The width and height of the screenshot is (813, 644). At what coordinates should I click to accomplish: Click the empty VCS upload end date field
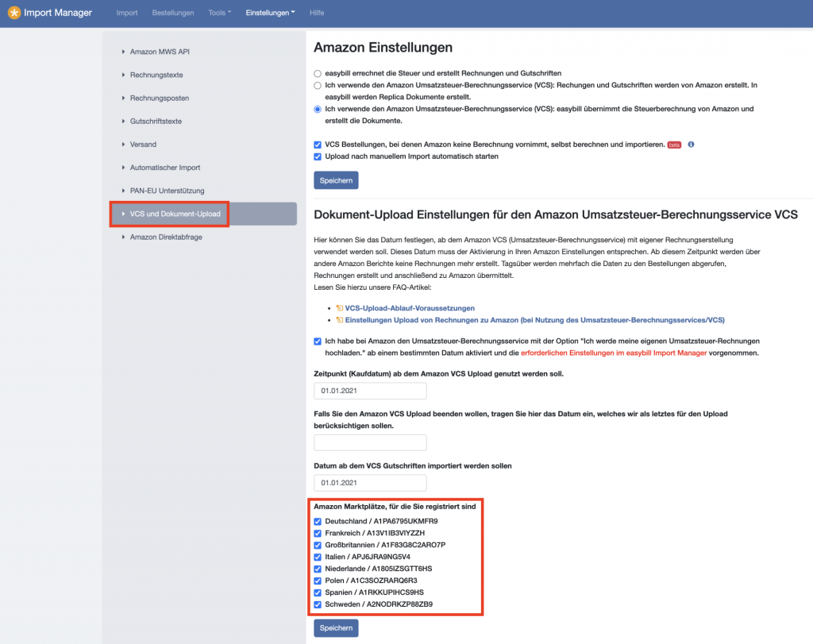(x=370, y=443)
